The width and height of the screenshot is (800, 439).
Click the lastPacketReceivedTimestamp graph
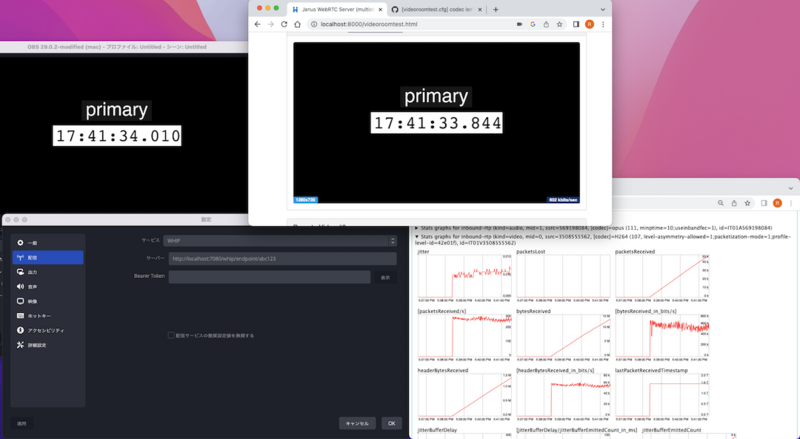click(x=662, y=395)
